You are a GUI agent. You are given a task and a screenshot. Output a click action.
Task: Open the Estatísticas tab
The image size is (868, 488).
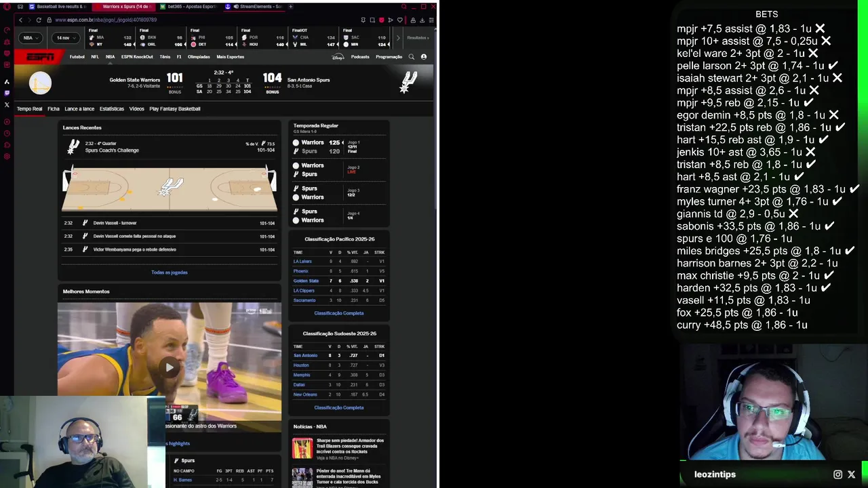pyautogui.click(x=112, y=108)
